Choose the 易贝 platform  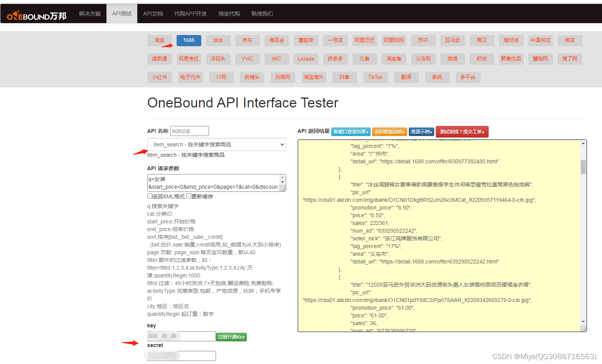[482, 40]
